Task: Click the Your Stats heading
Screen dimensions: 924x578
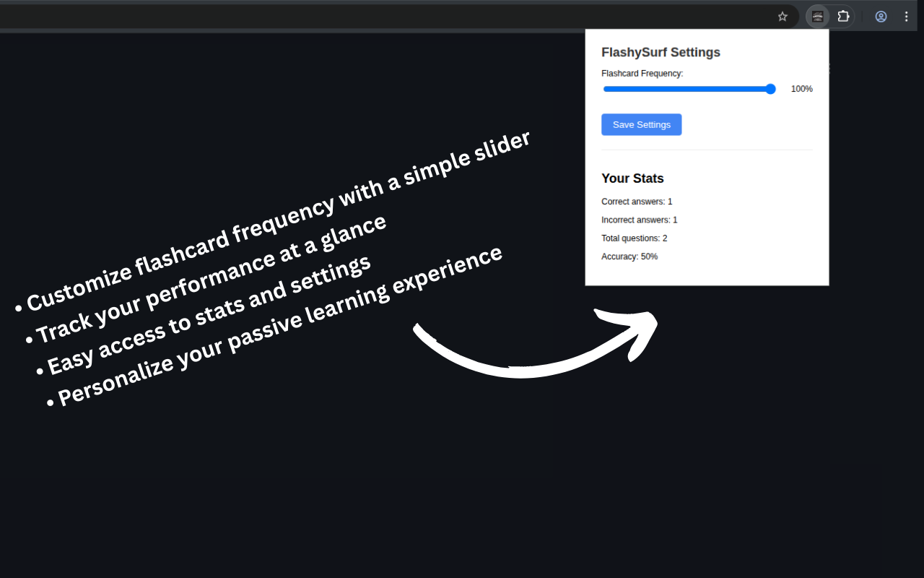Action: [x=633, y=178]
